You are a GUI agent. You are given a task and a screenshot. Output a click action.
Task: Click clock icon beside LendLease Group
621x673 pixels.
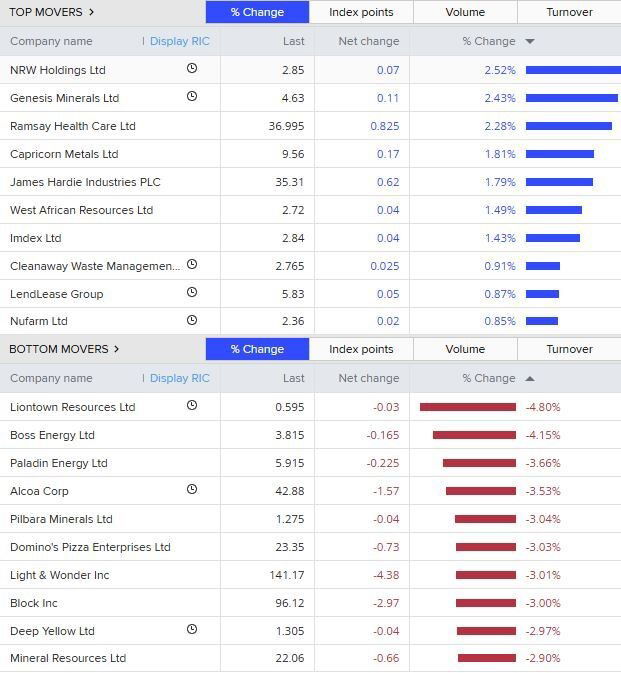click(x=192, y=292)
